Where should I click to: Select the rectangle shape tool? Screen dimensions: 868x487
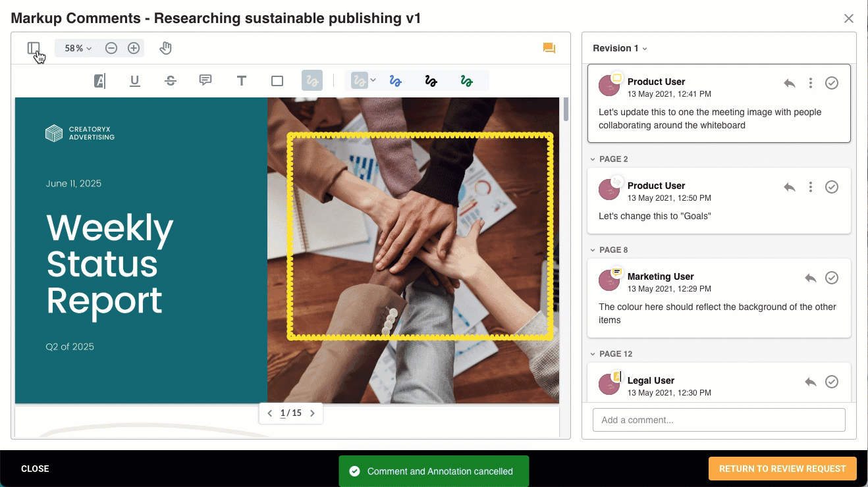[x=277, y=81]
